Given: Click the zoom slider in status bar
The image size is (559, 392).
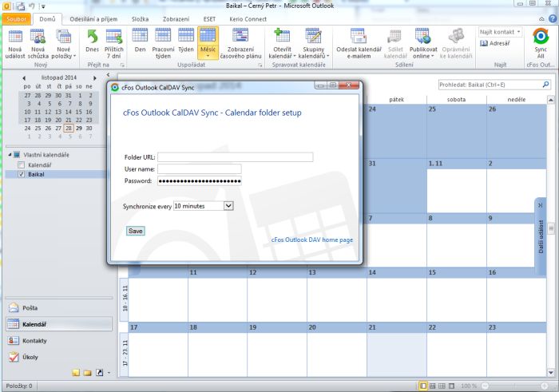Looking at the screenshot, I should (x=514, y=386).
